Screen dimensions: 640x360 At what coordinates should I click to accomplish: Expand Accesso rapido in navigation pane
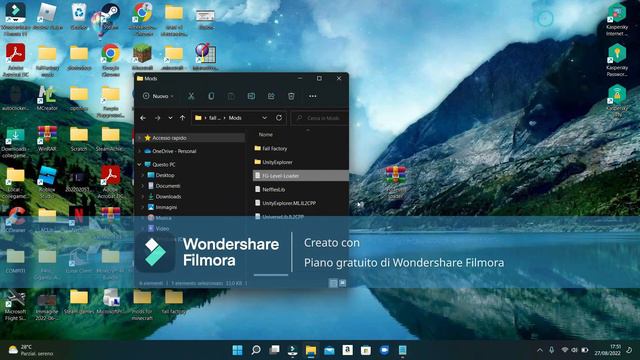(x=140, y=138)
